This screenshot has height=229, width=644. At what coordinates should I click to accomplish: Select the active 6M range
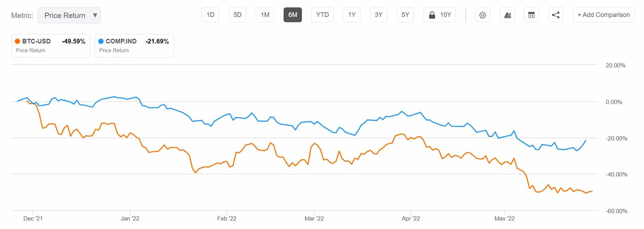292,15
